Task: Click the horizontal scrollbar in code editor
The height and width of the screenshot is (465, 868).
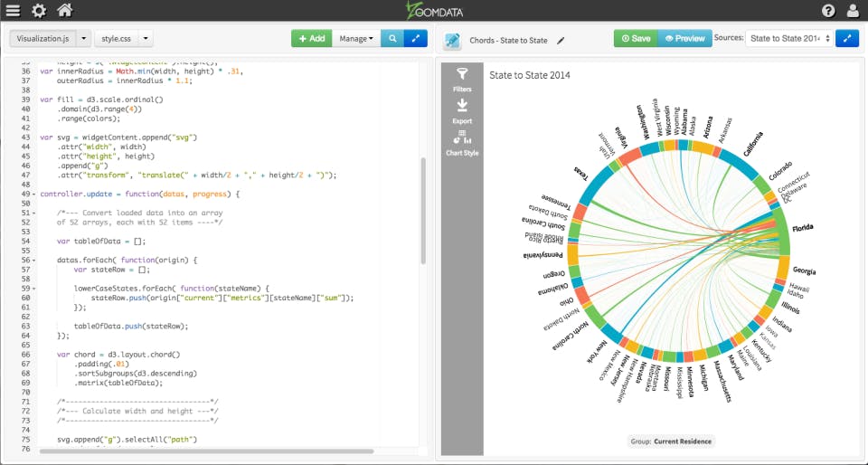Action: 206,451
